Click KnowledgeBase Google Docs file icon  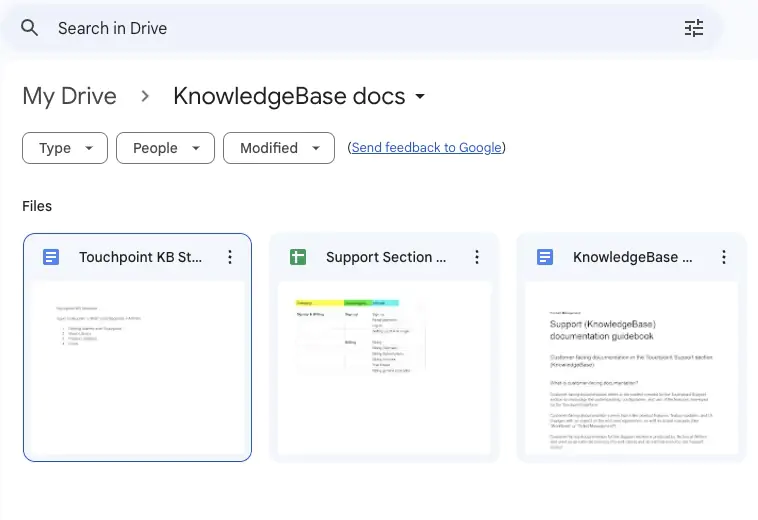tap(545, 257)
